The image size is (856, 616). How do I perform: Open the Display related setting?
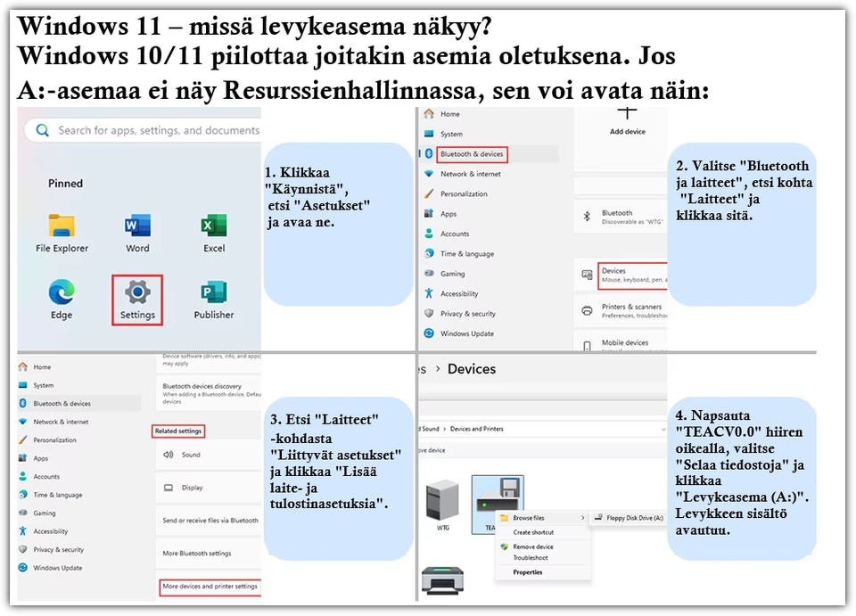209,488
